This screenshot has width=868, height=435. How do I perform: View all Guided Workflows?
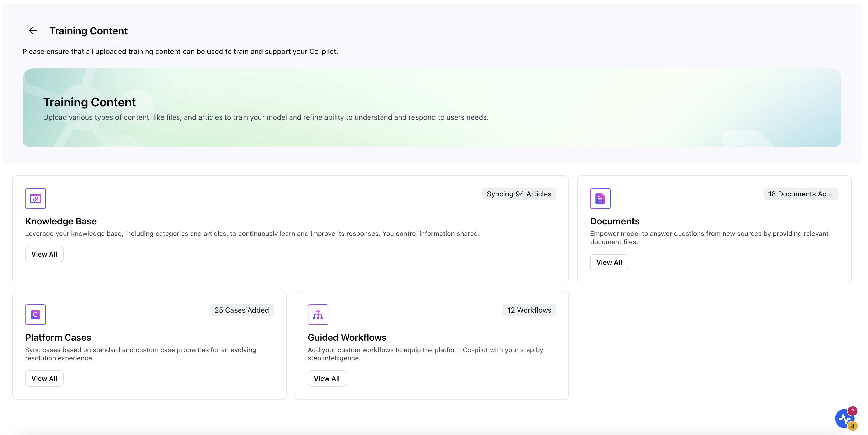coord(327,379)
